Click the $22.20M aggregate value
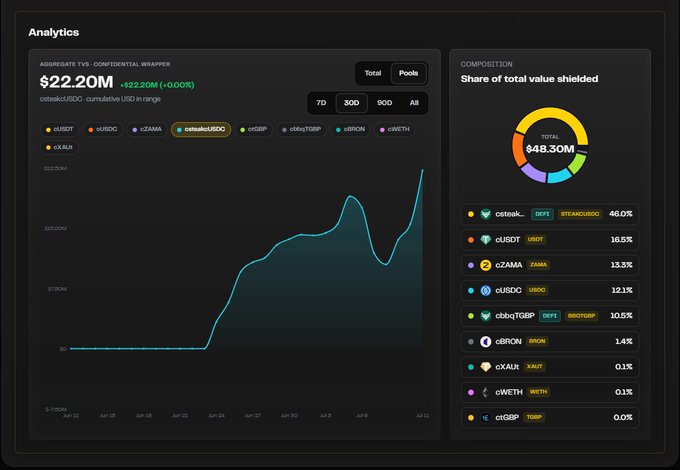680x470 pixels. click(x=76, y=82)
